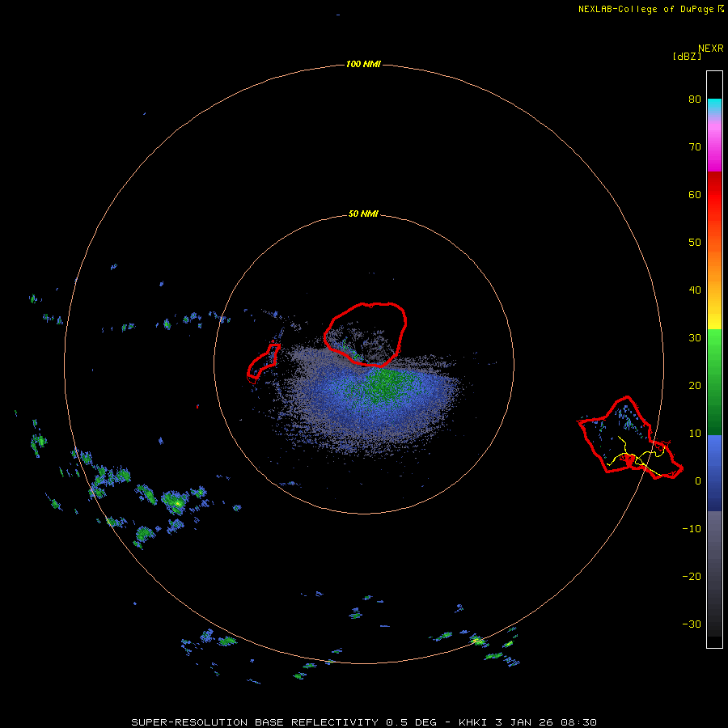Click the 20 value on the dBZ scale
The height and width of the screenshot is (728, 728).
[x=695, y=386]
